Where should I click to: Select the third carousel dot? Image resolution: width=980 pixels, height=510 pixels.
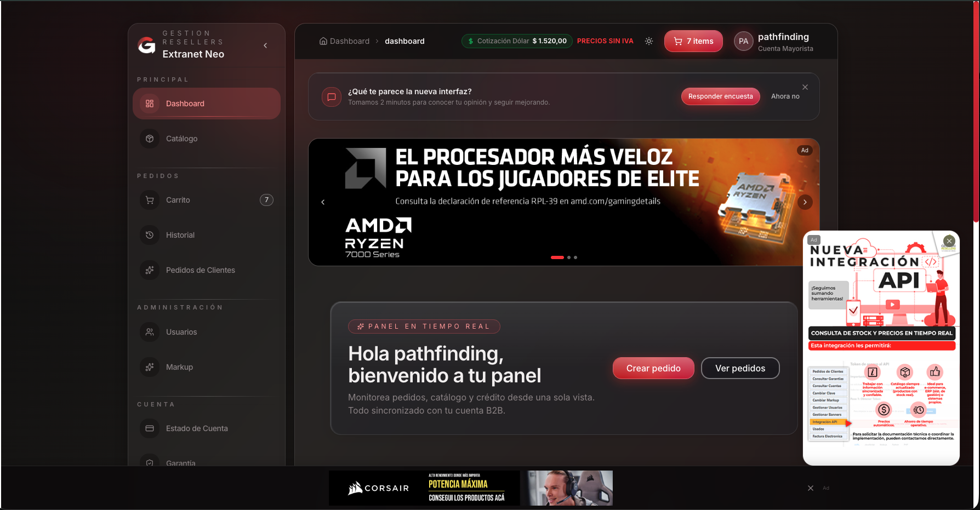(x=576, y=257)
